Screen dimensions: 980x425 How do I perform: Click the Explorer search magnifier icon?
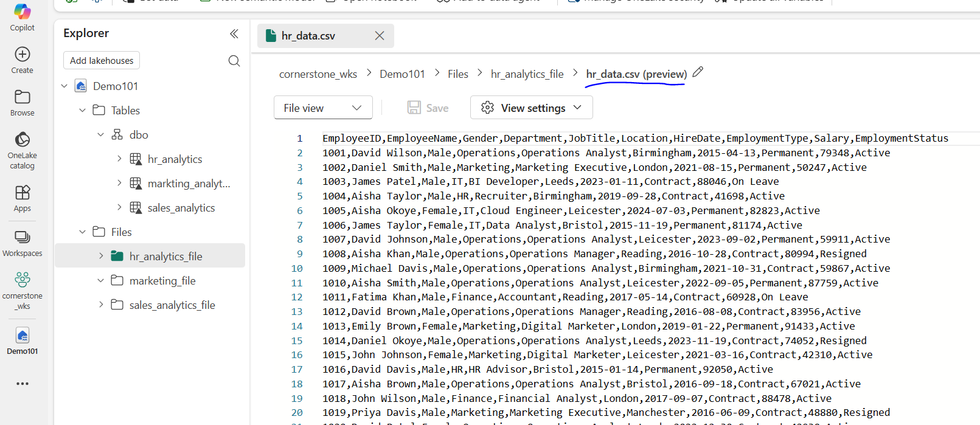pos(234,61)
